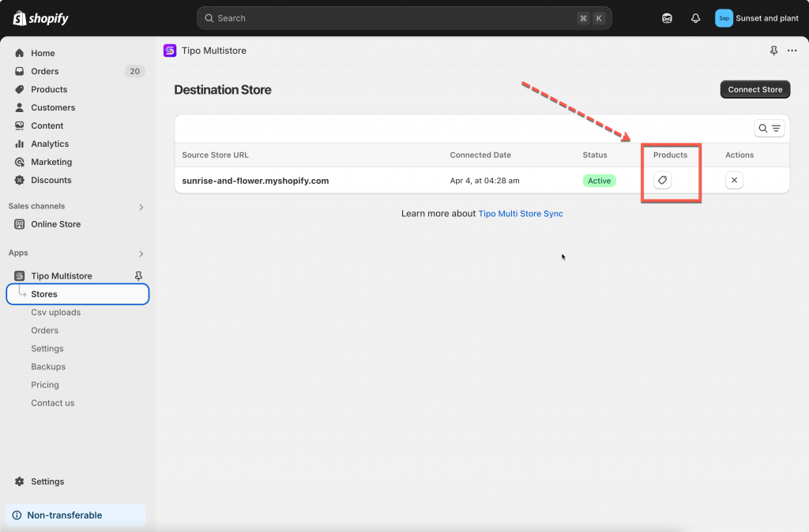
Task: Open Orders under Tipo Multistore
Action: coord(44,331)
